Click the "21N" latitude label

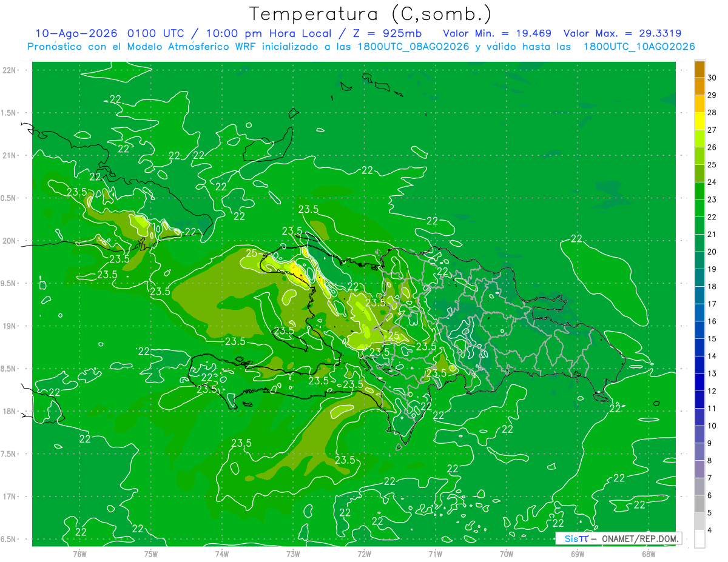10,155
